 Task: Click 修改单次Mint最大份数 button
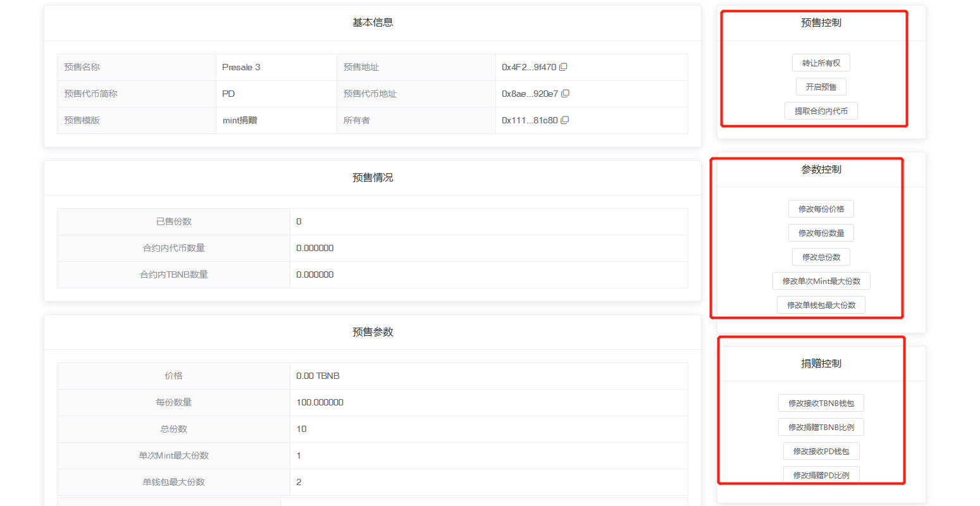point(821,281)
